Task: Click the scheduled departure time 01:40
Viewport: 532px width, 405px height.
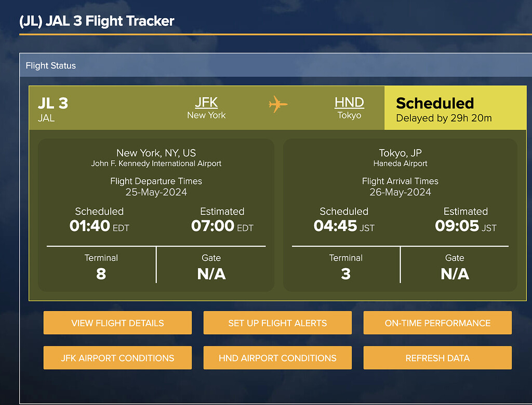Action: [x=91, y=226]
